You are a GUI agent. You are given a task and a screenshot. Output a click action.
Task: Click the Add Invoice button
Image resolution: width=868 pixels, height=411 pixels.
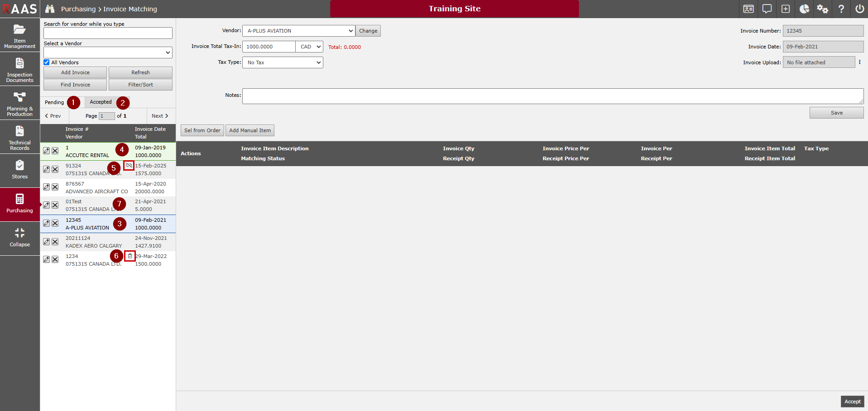(75, 72)
